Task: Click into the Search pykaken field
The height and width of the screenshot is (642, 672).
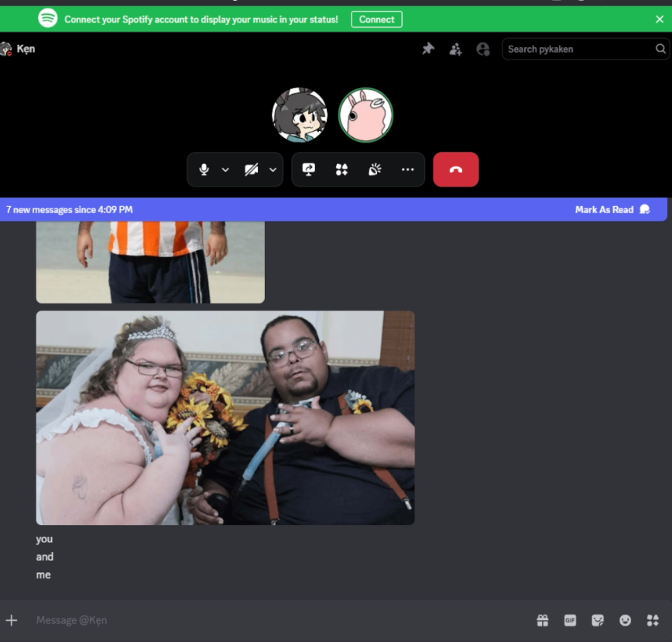Action: click(585, 49)
